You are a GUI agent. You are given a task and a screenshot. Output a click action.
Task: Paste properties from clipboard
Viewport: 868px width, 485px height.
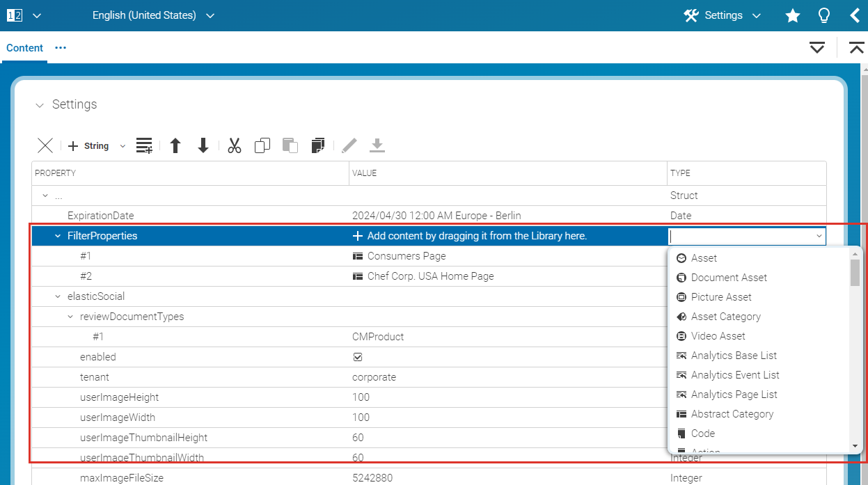point(290,145)
